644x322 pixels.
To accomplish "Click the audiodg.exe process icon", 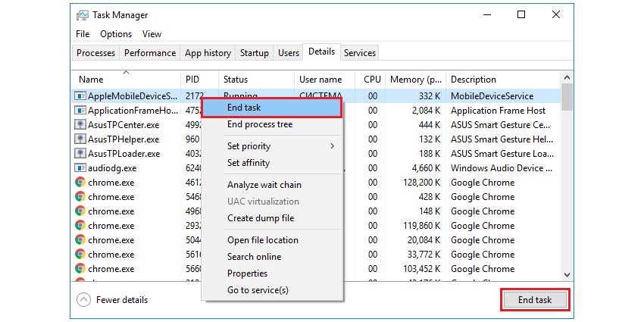I will tap(80, 168).
